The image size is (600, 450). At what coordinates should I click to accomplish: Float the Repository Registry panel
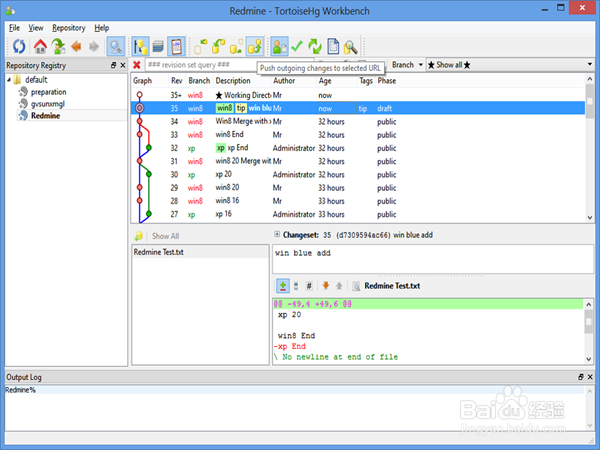pyautogui.click(x=113, y=65)
